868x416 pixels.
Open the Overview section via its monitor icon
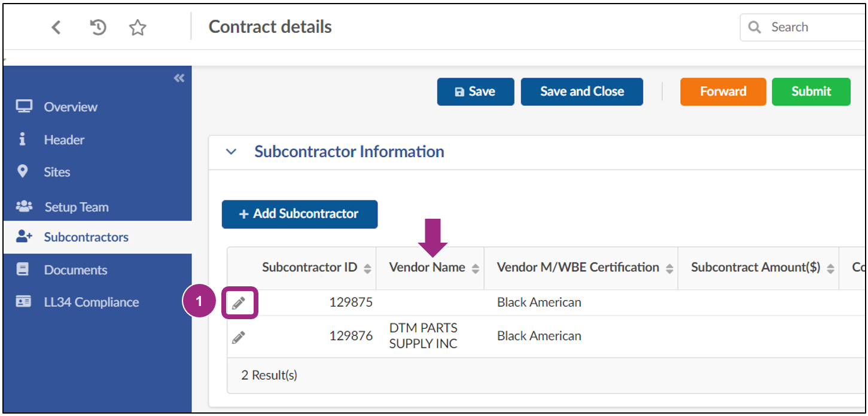(x=24, y=106)
